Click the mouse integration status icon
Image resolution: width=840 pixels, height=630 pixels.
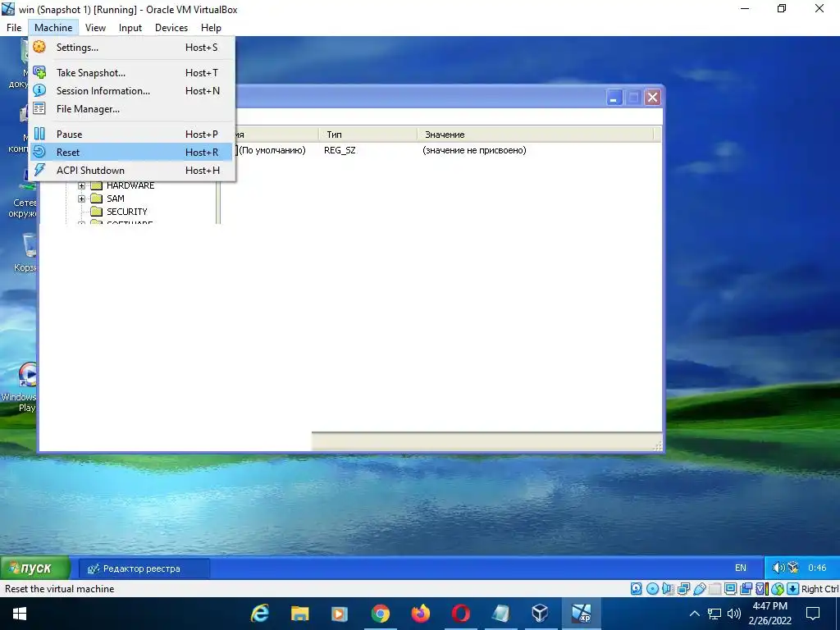point(778,589)
